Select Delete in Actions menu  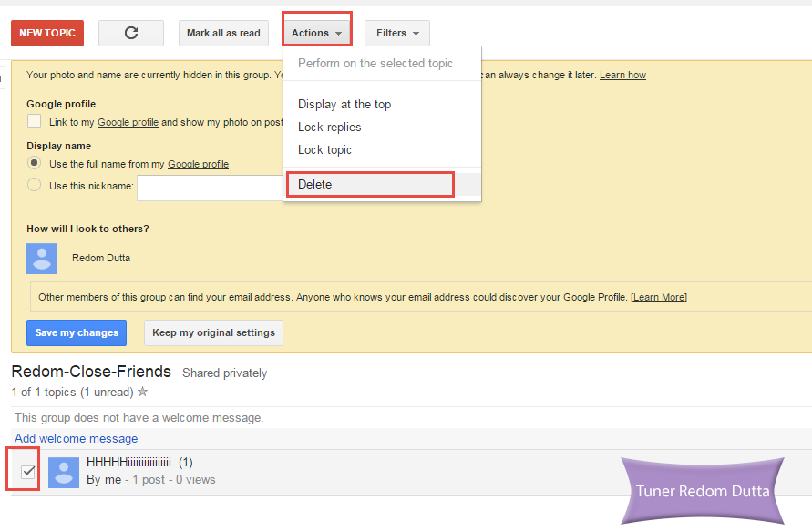[x=382, y=184]
